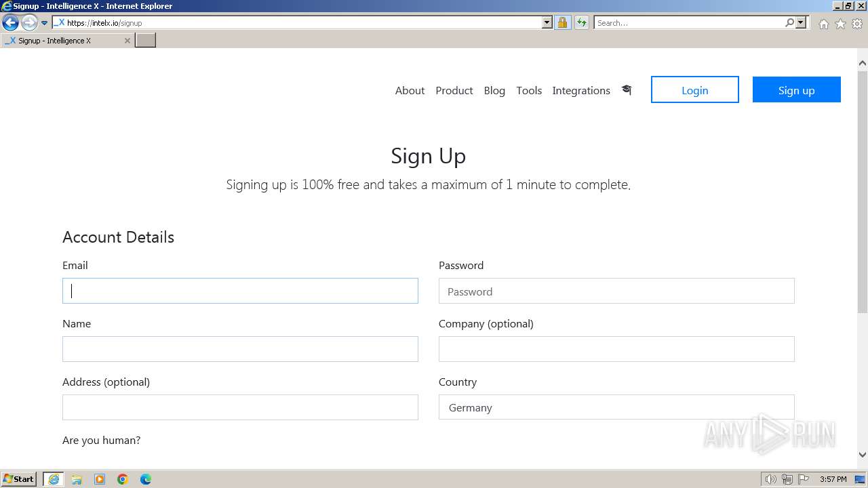Click the volume speaker tray icon
868x488 pixels.
point(770,479)
